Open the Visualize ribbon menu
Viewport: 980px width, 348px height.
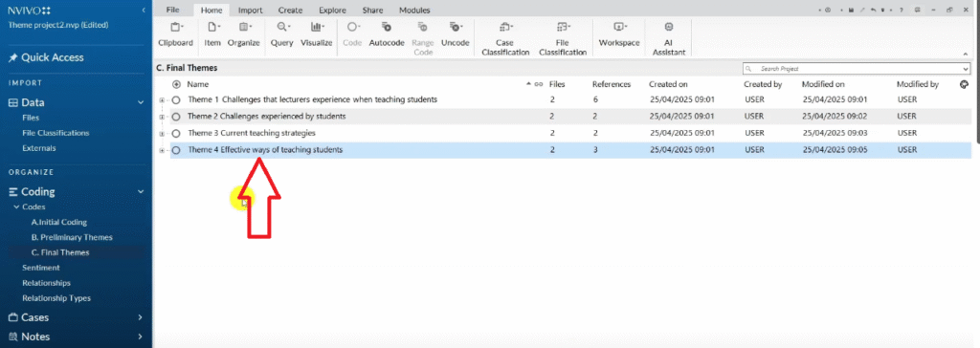tap(316, 35)
